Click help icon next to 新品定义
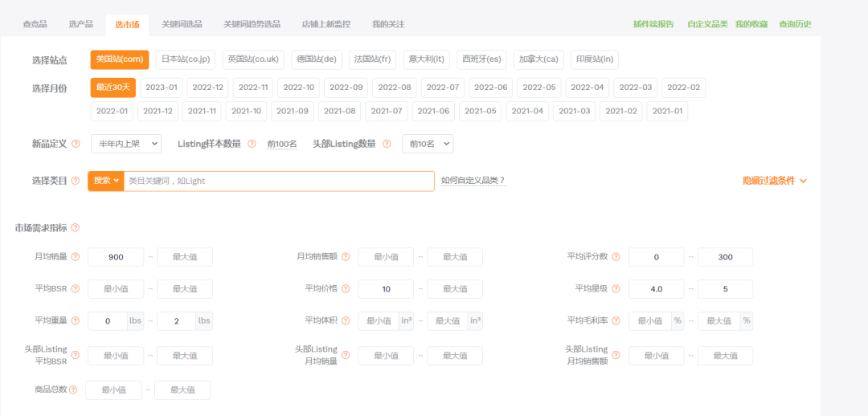The height and width of the screenshot is (416, 868). 76,144
